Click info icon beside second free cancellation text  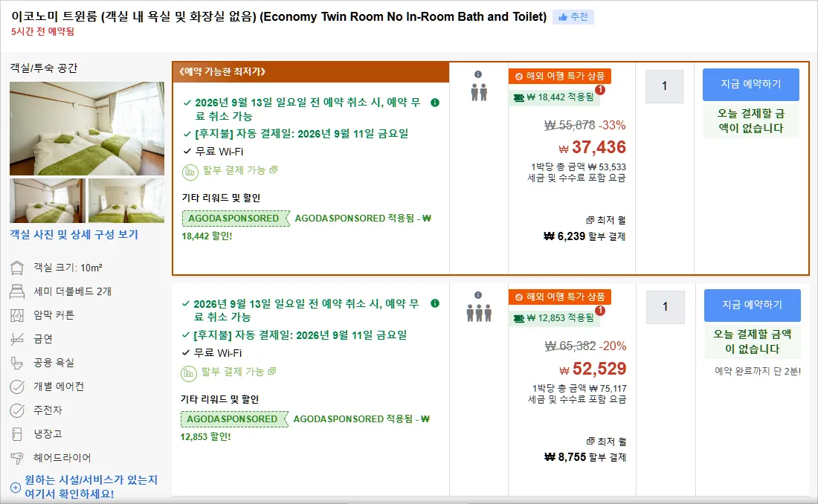(435, 303)
